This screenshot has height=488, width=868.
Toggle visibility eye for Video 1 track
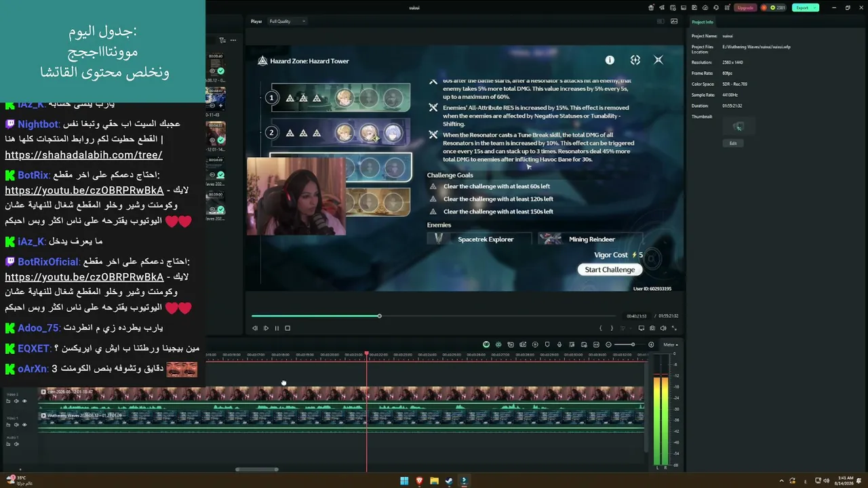click(x=24, y=425)
